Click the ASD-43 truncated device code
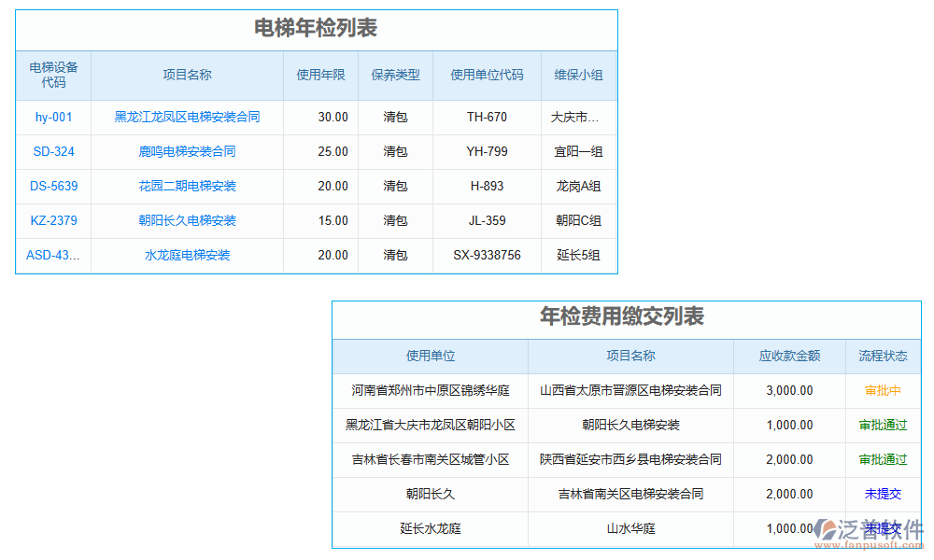Viewport: 934px width, 560px height. (52, 255)
